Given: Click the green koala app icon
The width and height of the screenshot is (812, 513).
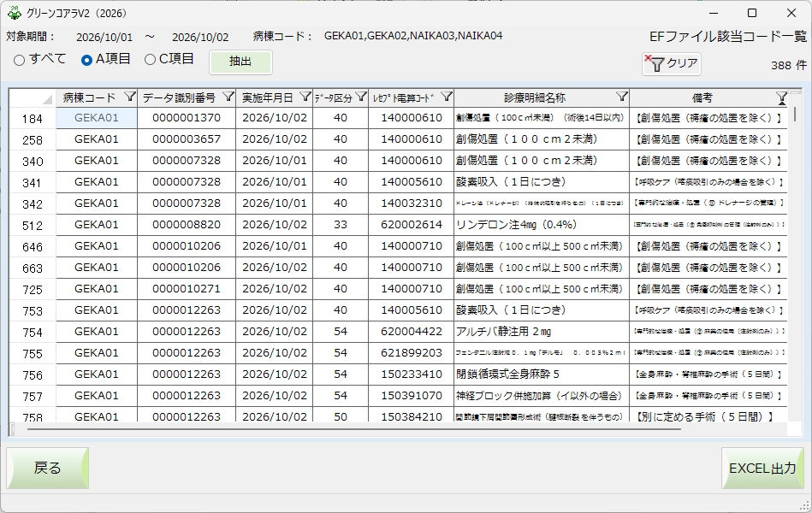Looking at the screenshot, I should pos(15,13).
